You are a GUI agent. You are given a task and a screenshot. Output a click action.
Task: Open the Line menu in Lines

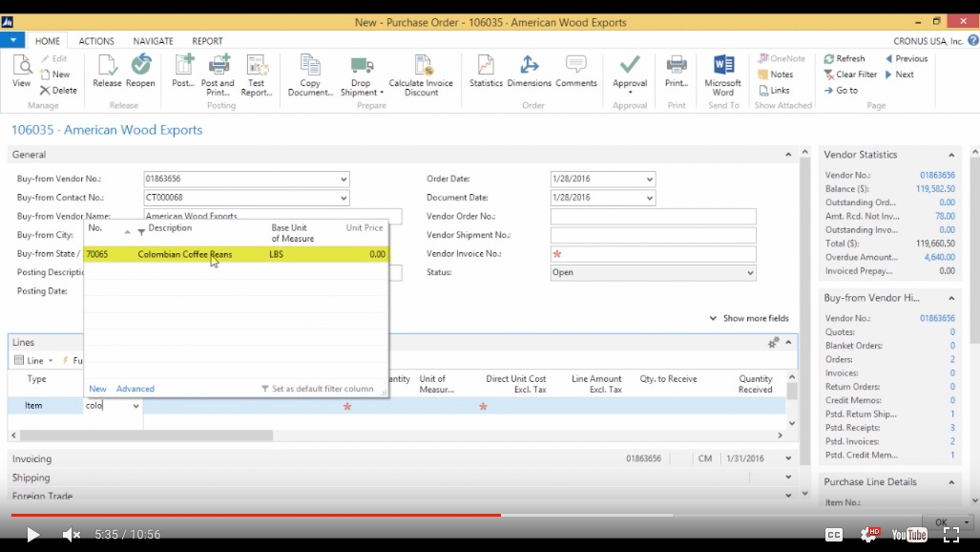pyautogui.click(x=34, y=360)
